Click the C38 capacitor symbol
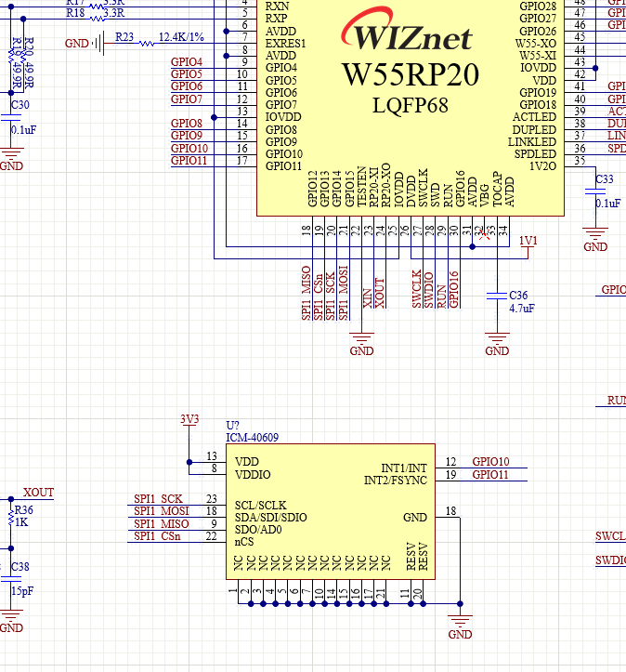Viewport: 626px width, 672px height. pyautogui.click(x=11, y=579)
